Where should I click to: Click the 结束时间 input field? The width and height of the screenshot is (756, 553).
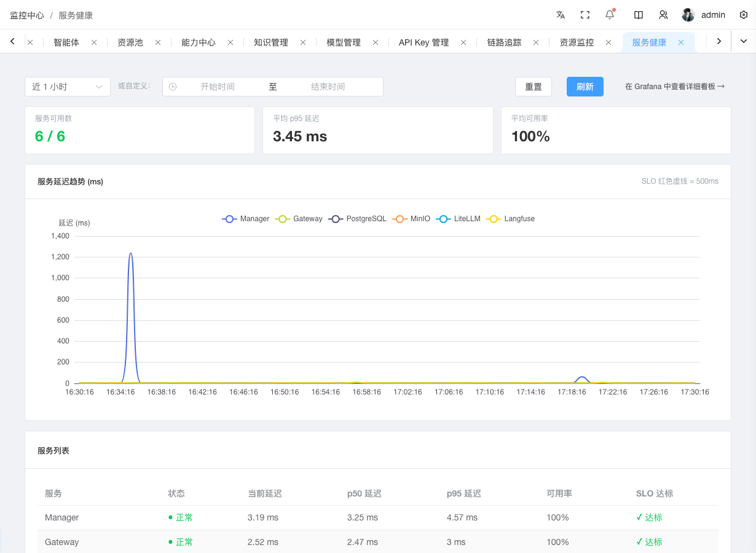click(328, 87)
